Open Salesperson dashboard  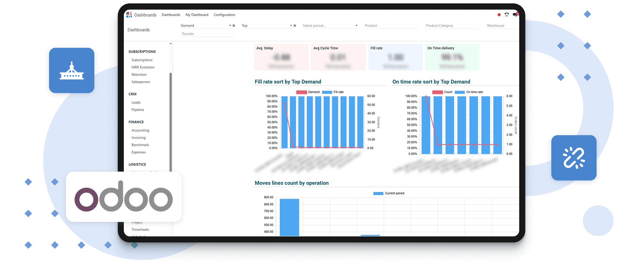tap(141, 82)
